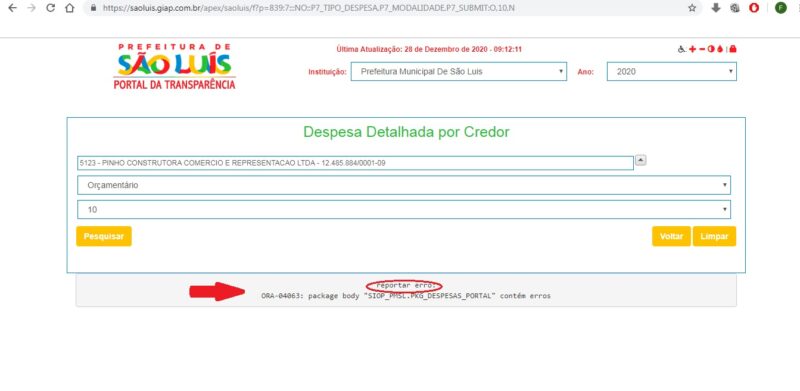This screenshot has height=391, width=800.
Task: Click the Limpar button
Action: 714,236
